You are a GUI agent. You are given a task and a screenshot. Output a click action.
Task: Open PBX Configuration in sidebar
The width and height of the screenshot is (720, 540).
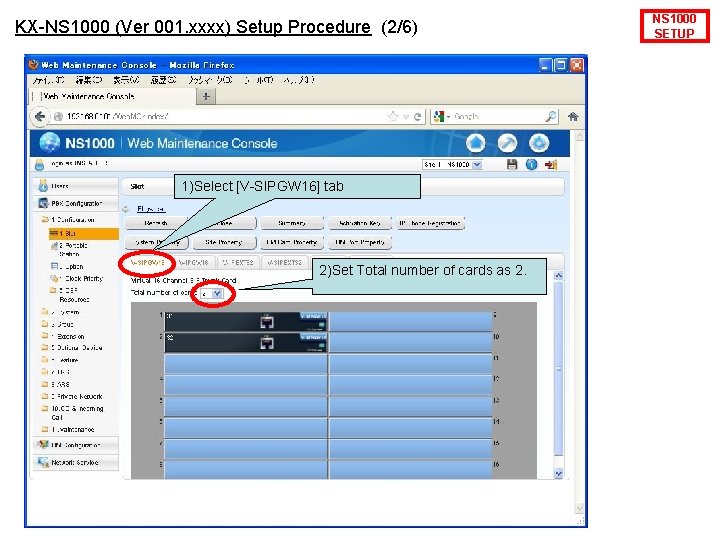point(76,203)
